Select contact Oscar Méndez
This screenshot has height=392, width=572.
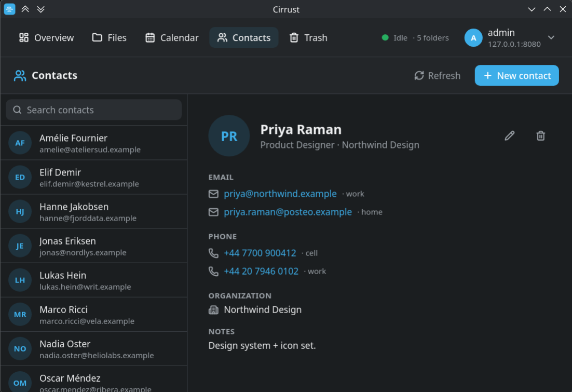pos(94,379)
